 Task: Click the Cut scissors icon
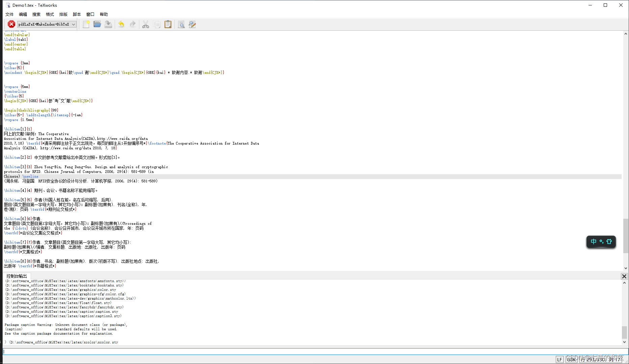pyautogui.click(x=146, y=24)
